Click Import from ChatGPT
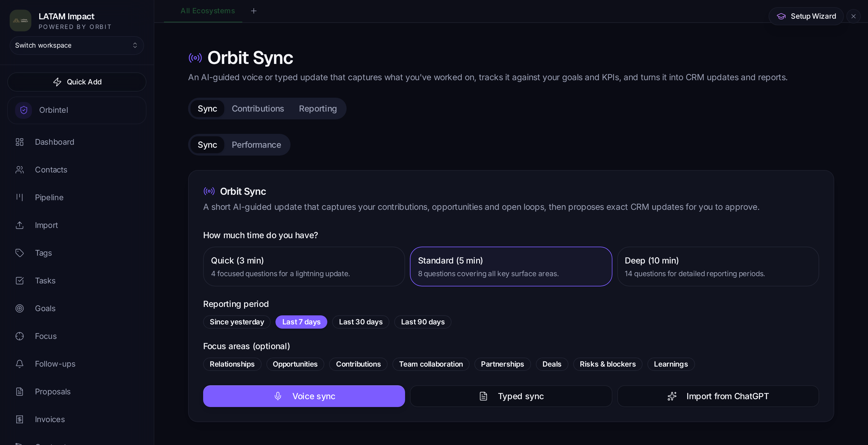This screenshot has height=445, width=868. point(718,396)
